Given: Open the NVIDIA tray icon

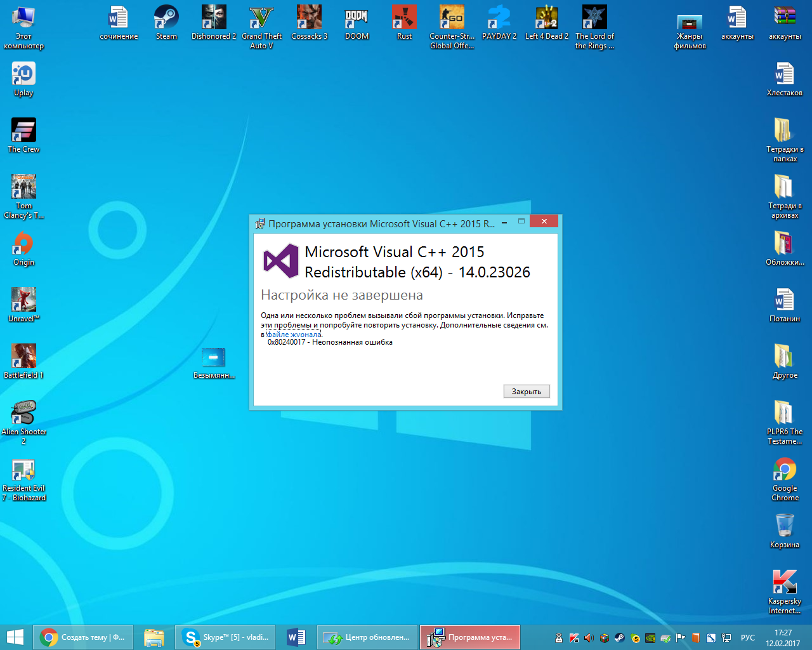Looking at the screenshot, I should tap(650, 638).
